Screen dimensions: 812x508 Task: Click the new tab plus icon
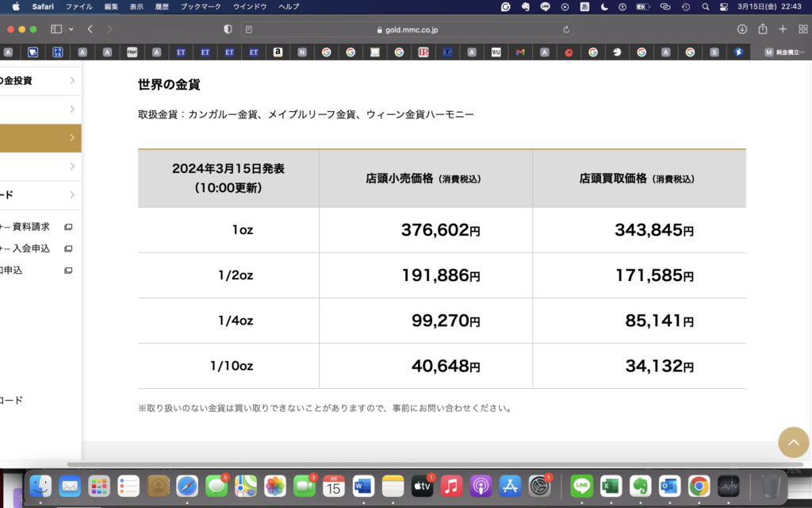point(783,29)
